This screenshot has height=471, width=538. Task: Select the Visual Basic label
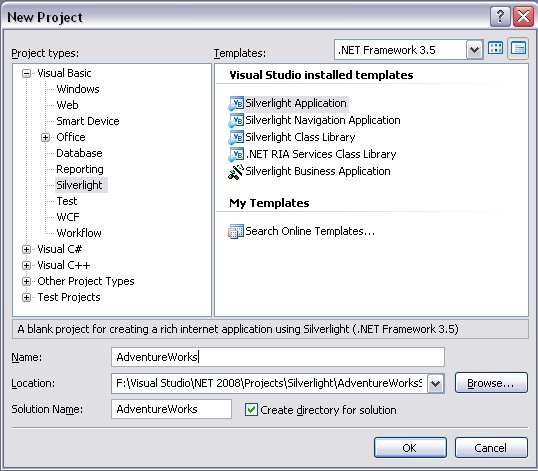pos(64,73)
